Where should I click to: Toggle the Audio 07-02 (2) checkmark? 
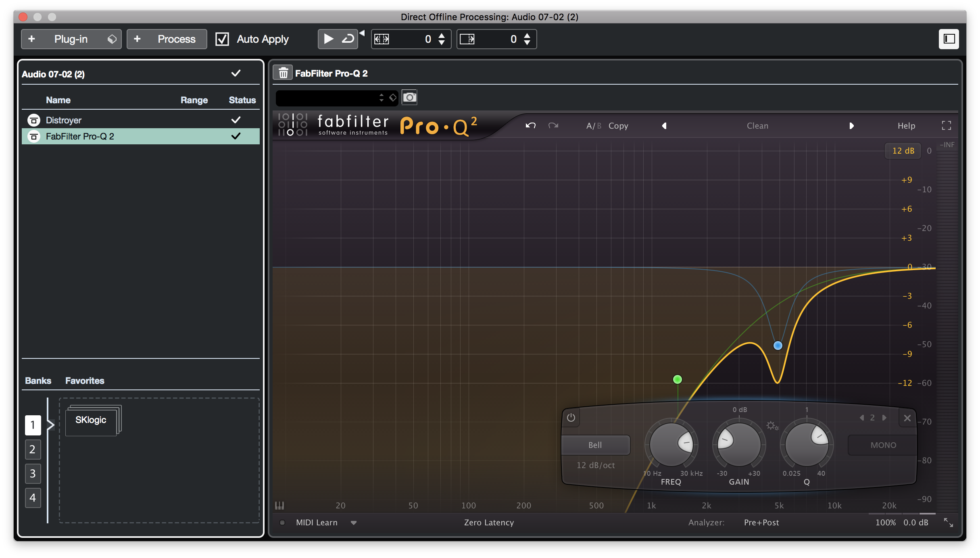tap(236, 73)
